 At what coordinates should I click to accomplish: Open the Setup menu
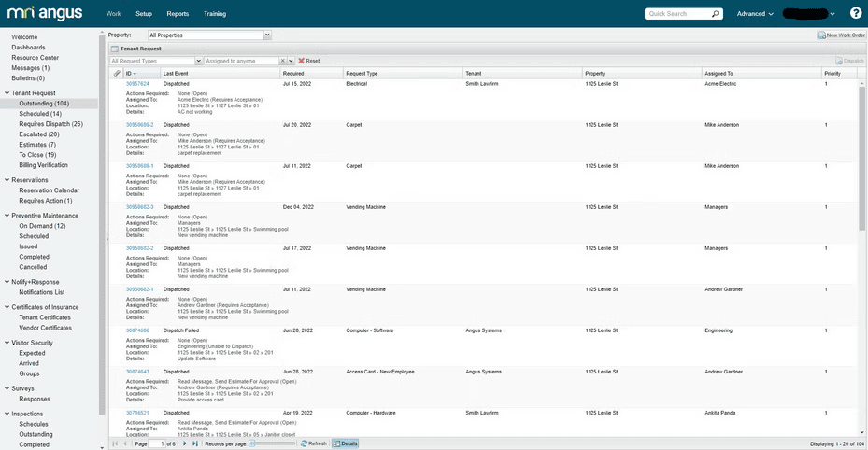point(143,14)
